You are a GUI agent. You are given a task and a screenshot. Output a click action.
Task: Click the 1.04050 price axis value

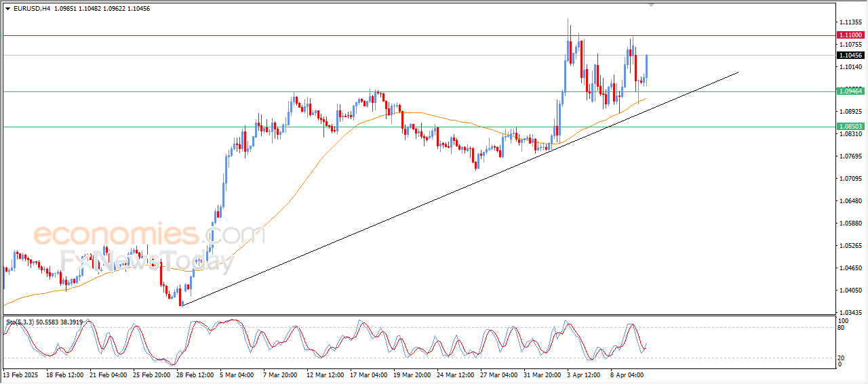coord(850,291)
